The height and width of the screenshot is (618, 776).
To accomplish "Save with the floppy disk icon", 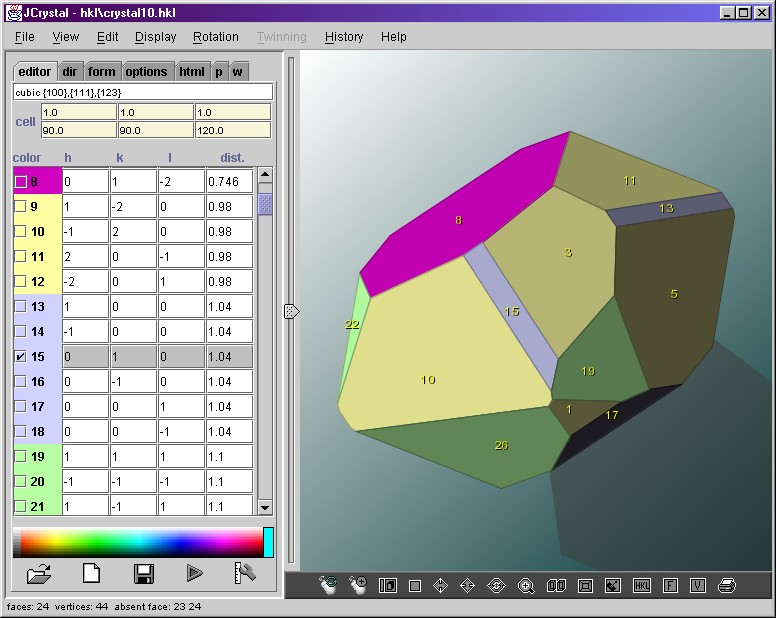I will [x=144, y=574].
